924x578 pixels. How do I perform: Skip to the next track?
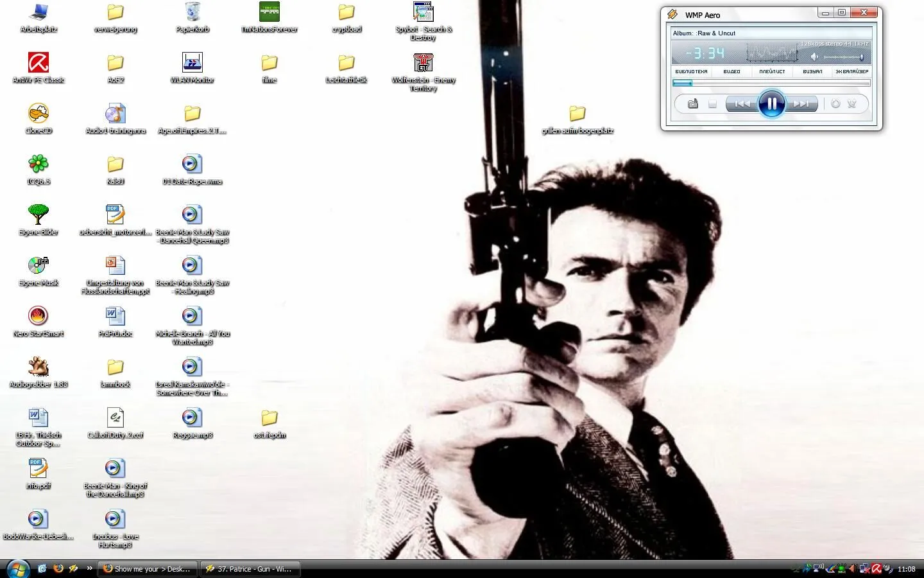(x=802, y=104)
